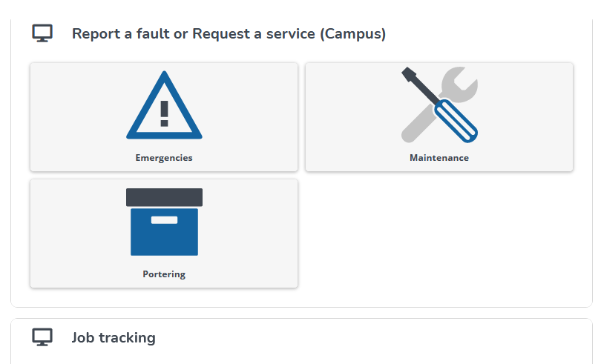This screenshot has width=601, height=364.
Task: Click the dark screwdriver tip
Action: point(408,74)
